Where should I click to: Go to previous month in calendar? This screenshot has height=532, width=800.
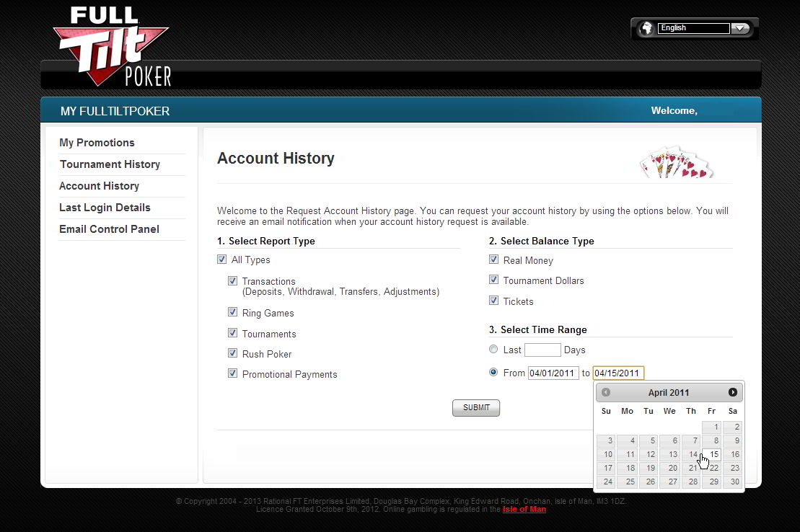606,392
